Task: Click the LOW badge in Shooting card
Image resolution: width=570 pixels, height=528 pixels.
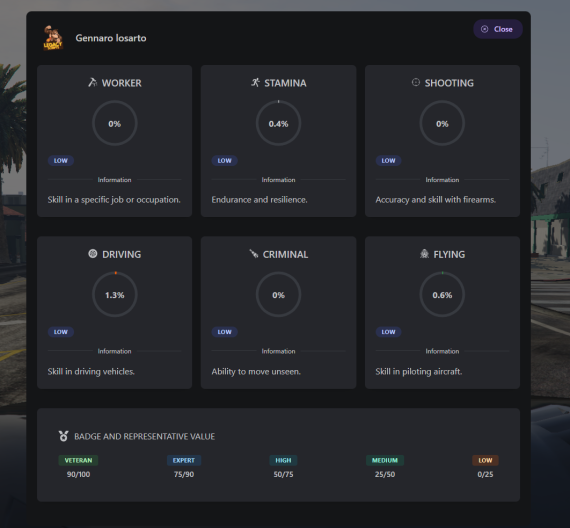Action: [x=389, y=161]
